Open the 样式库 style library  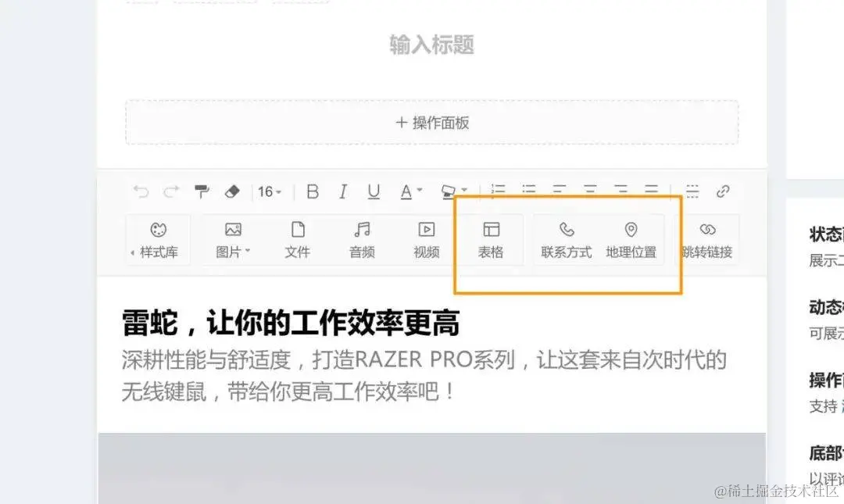pyautogui.click(x=158, y=240)
